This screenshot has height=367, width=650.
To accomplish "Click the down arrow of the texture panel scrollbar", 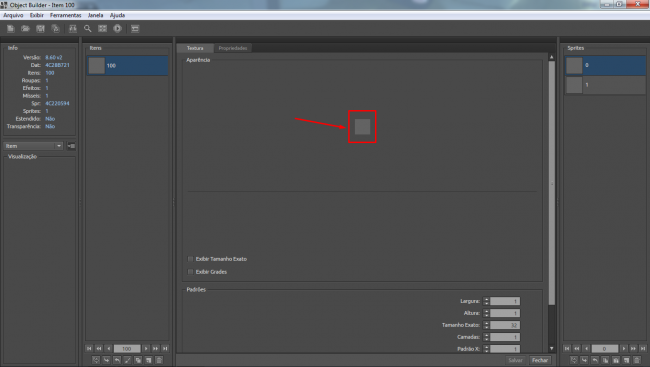I will (552, 349).
